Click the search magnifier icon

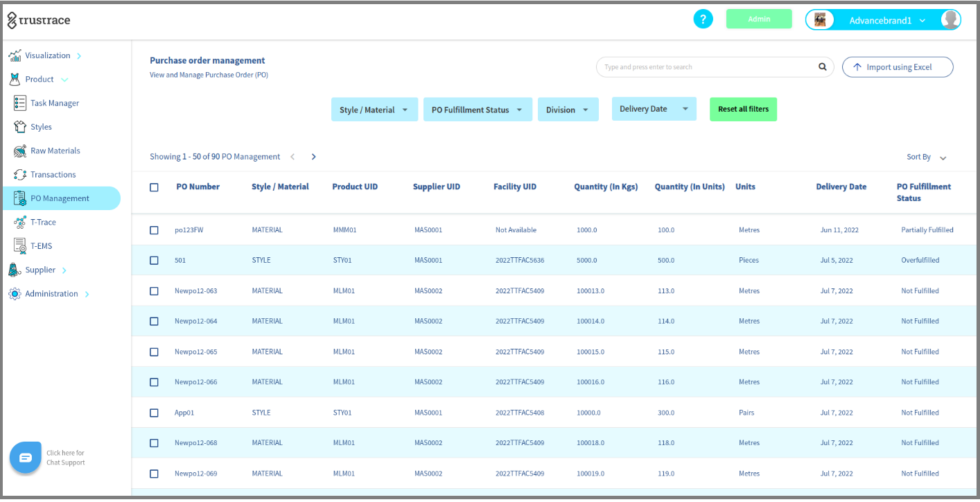(x=823, y=67)
